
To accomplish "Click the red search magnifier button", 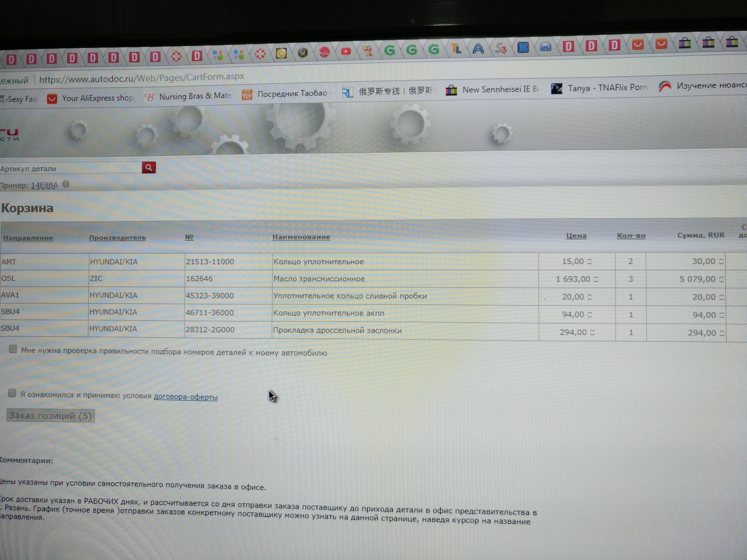I will tap(149, 168).
